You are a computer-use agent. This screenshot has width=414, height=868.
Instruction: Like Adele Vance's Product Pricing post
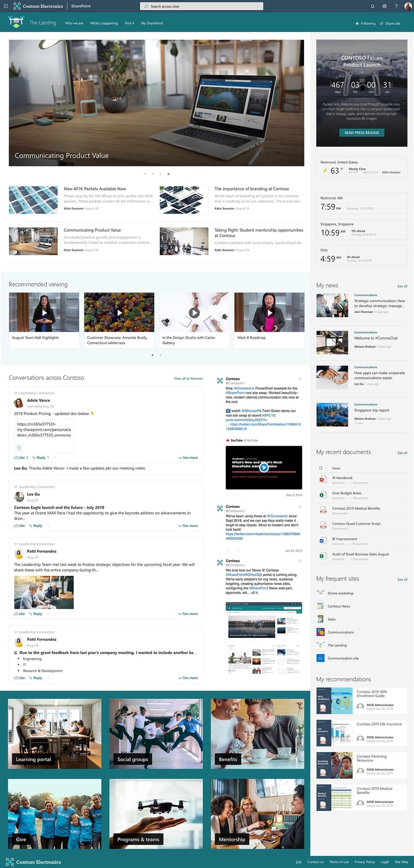21,458
